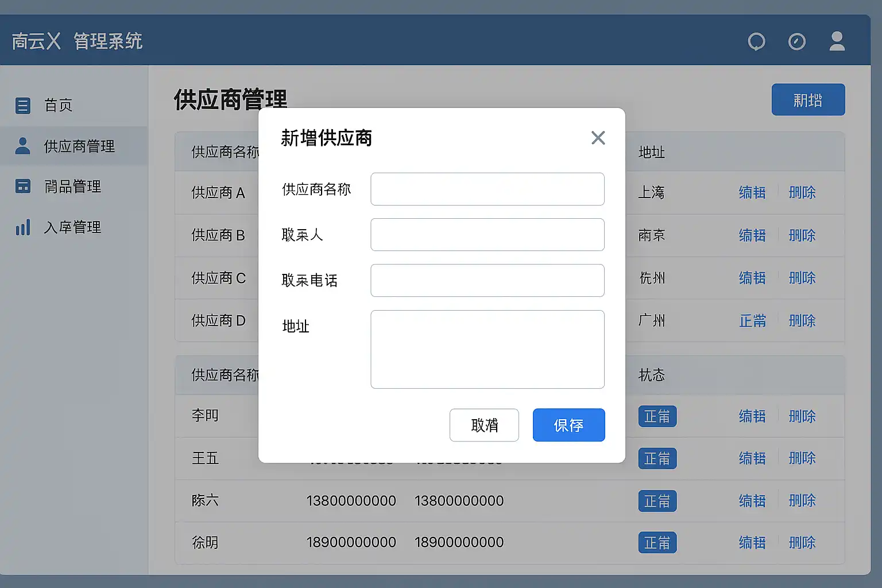Image resolution: width=882 pixels, height=588 pixels.
Task: Click the address cell in 供应商 C row
Action: point(652,278)
